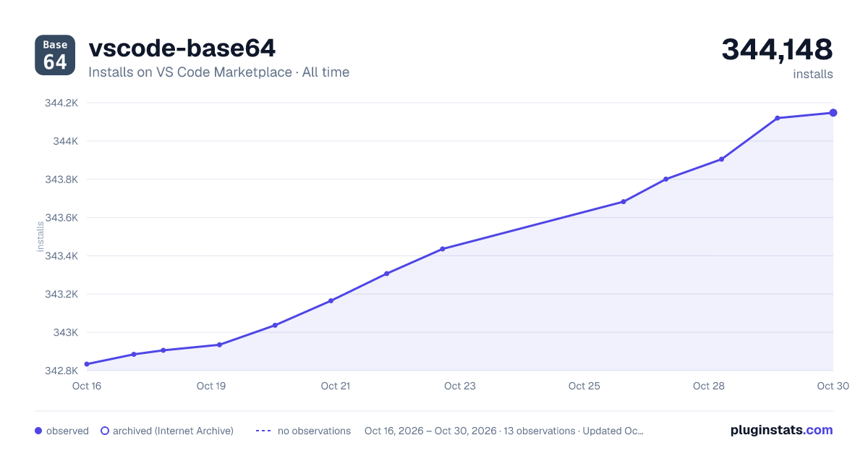Click the observed legend filled dot icon
This screenshot has height=456, width=868.
point(38,431)
